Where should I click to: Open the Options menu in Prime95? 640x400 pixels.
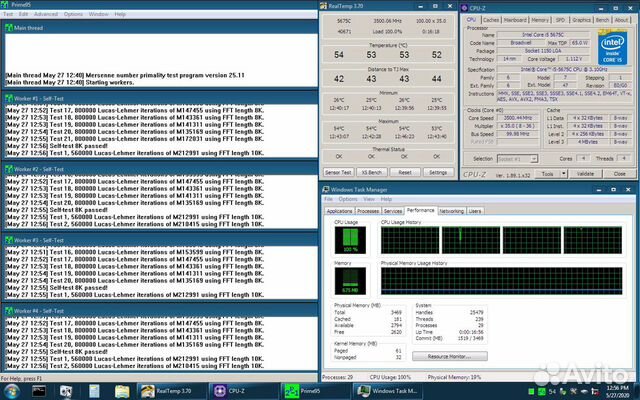point(73,14)
